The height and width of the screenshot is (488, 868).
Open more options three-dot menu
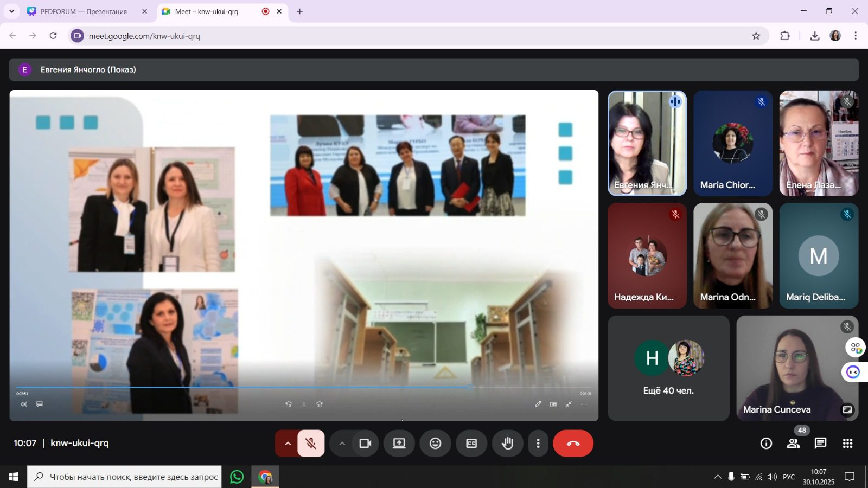[538, 444]
